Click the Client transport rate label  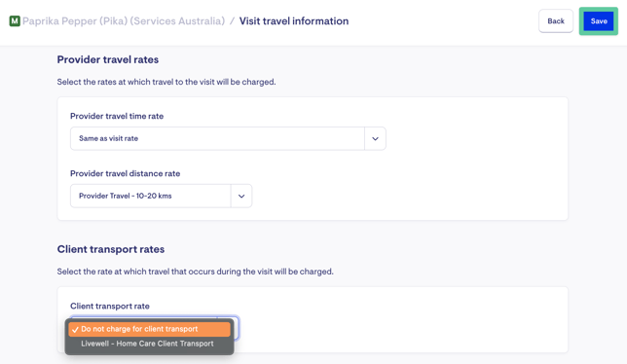110,306
